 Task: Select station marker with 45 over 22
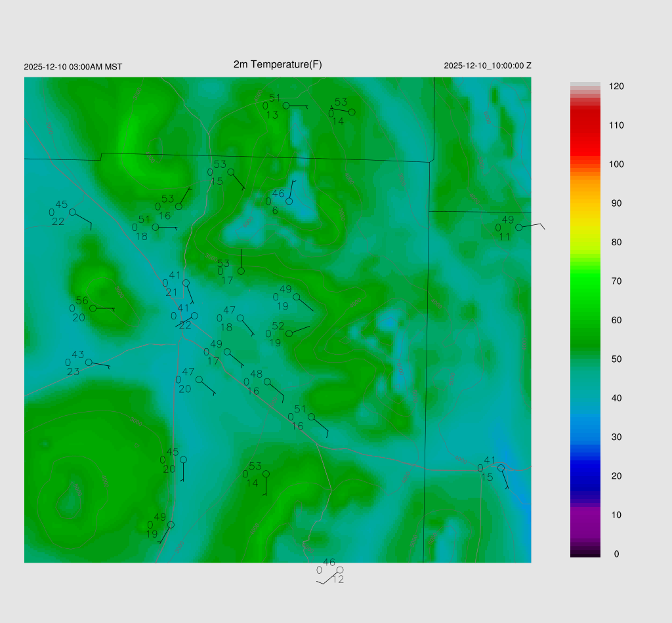[72, 212]
